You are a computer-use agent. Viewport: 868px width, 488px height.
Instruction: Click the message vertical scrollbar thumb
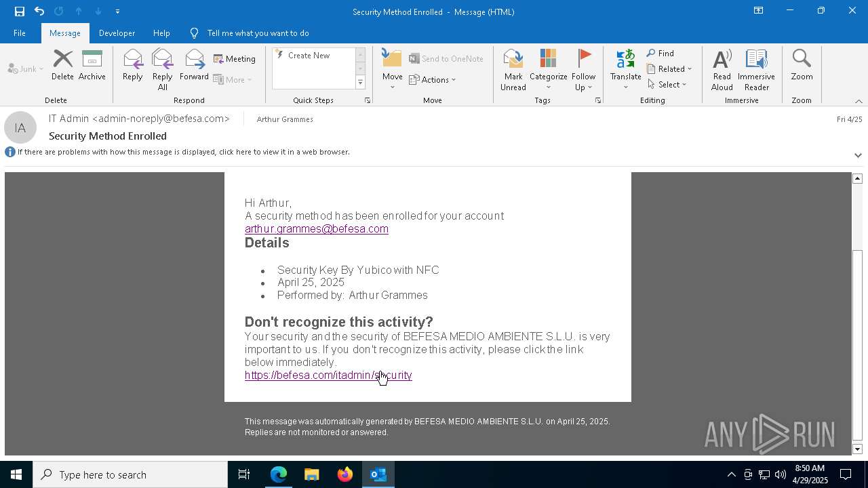coord(857,344)
